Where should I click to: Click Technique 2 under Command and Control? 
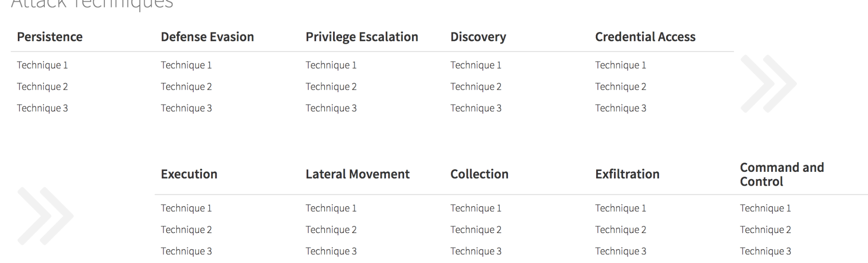pyautogui.click(x=765, y=230)
